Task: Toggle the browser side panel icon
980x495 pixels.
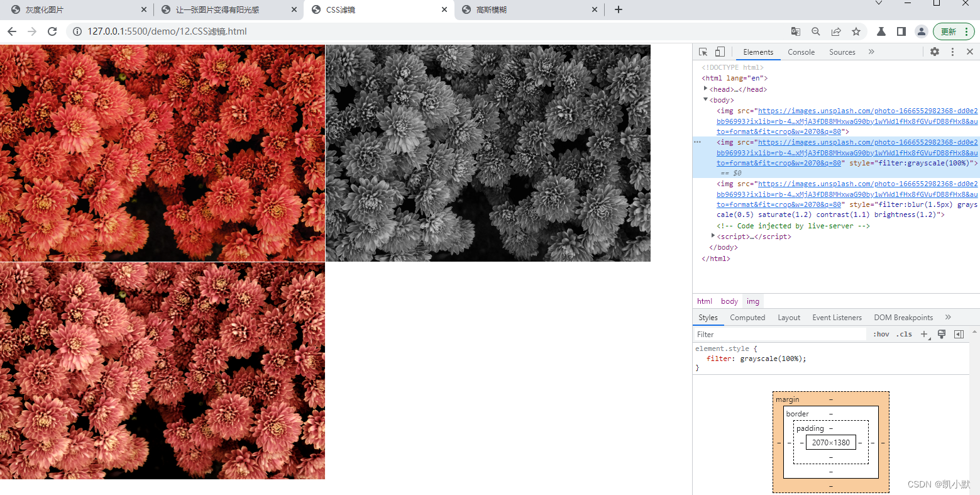Action: (x=901, y=31)
